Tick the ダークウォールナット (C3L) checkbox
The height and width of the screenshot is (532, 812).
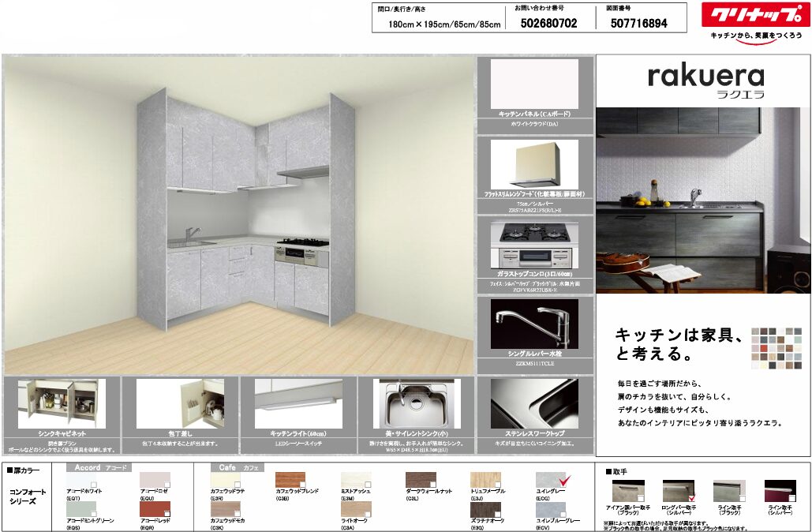[x=433, y=485]
